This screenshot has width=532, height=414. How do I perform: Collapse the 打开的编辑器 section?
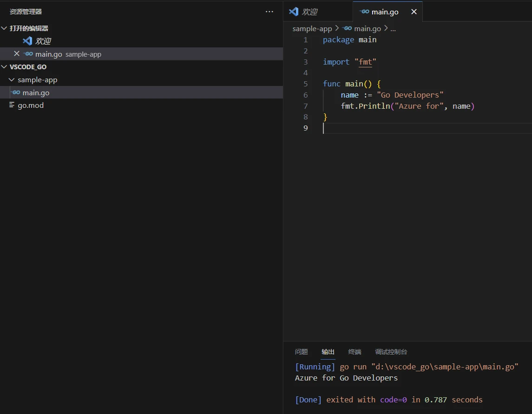[4, 28]
